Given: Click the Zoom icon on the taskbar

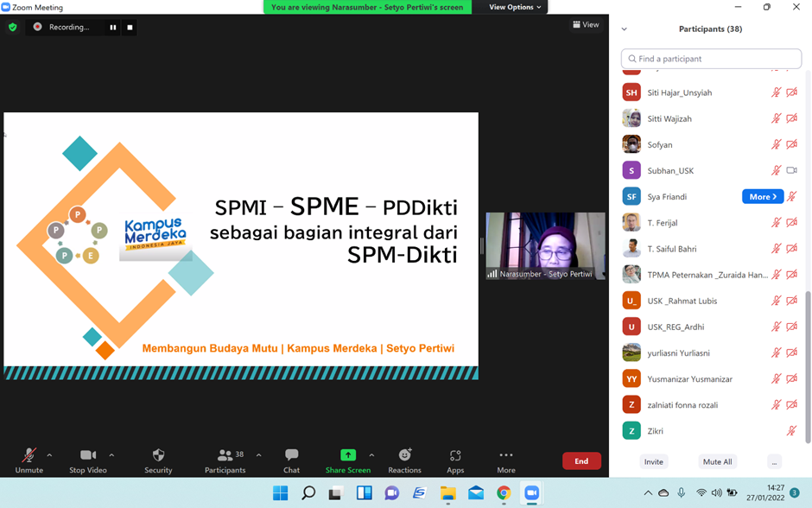Looking at the screenshot, I should [x=531, y=493].
